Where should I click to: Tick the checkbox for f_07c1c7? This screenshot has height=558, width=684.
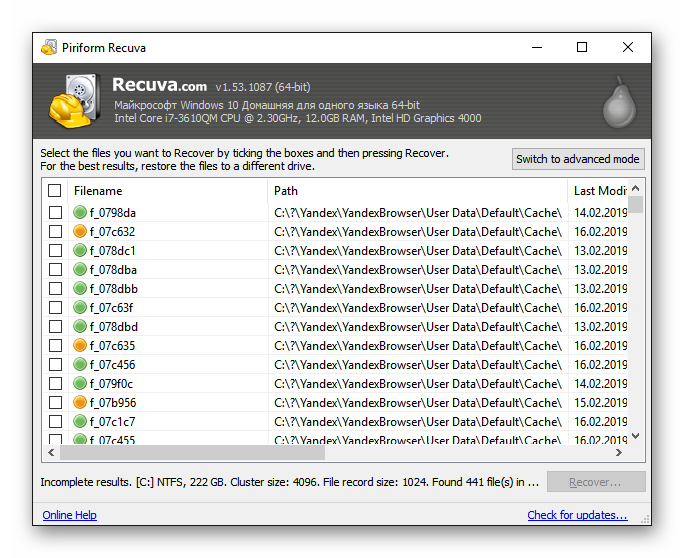55,421
